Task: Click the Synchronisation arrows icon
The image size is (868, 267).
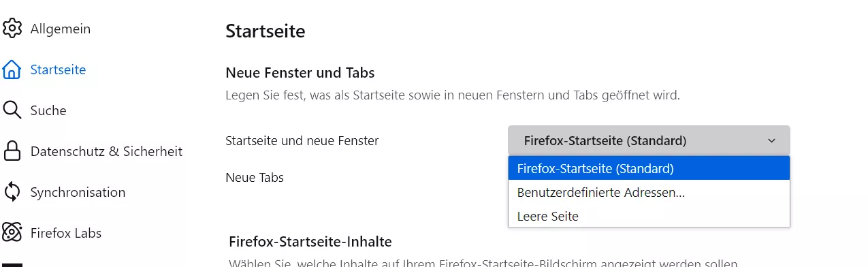Action: point(12,192)
